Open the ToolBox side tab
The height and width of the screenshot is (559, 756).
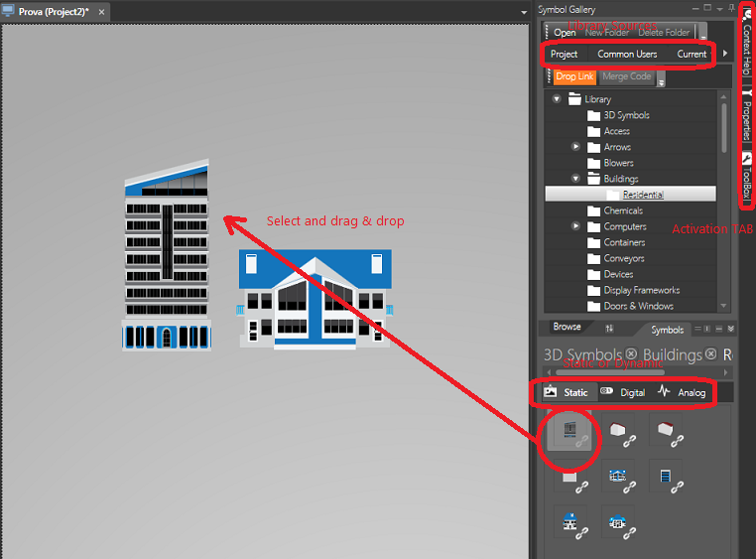746,176
